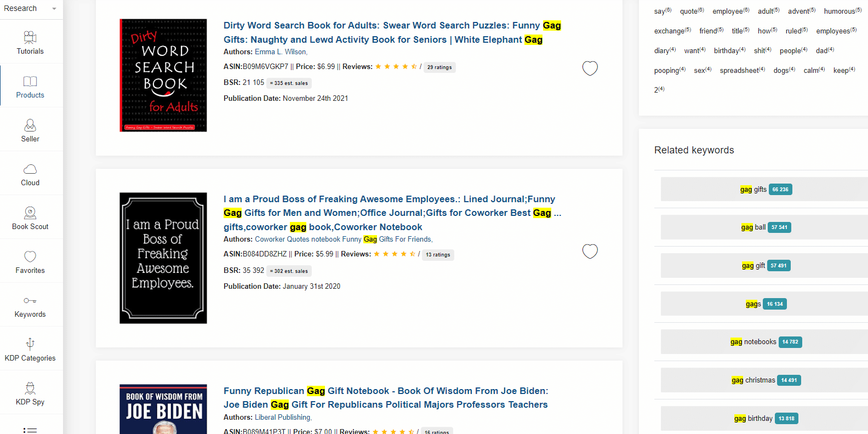
Task: Click the Proud Boss book cover thumbnail
Action: pos(163,258)
